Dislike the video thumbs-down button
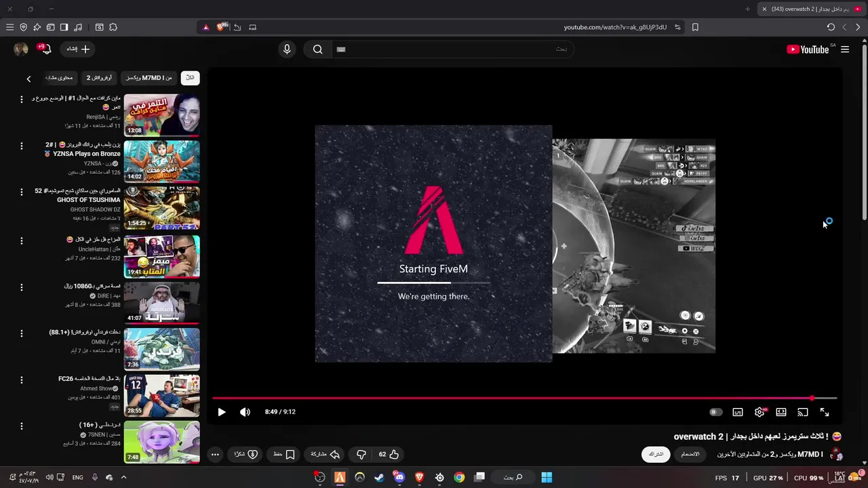 tap(361, 454)
